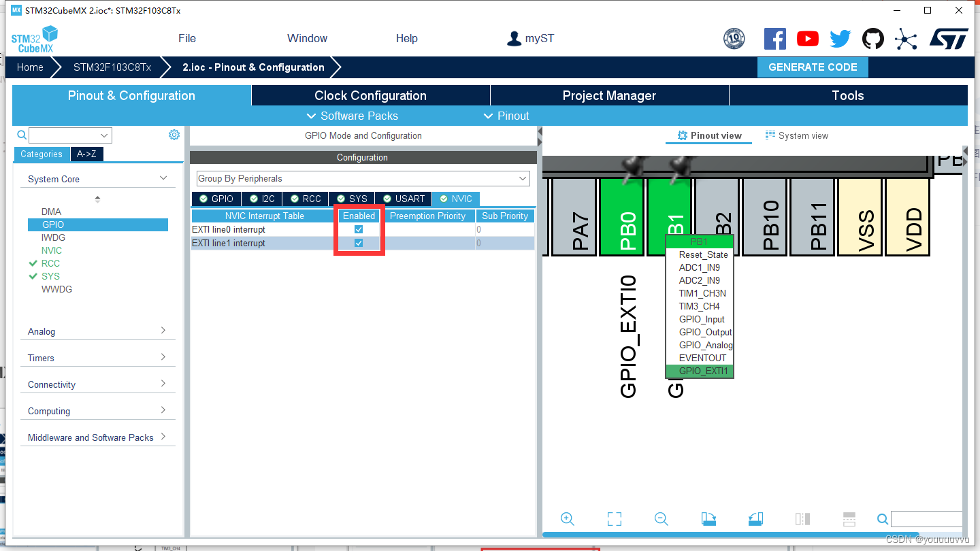Switch to Project Manager tab
This screenshot has height=551, width=980.
tap(609, 96)
